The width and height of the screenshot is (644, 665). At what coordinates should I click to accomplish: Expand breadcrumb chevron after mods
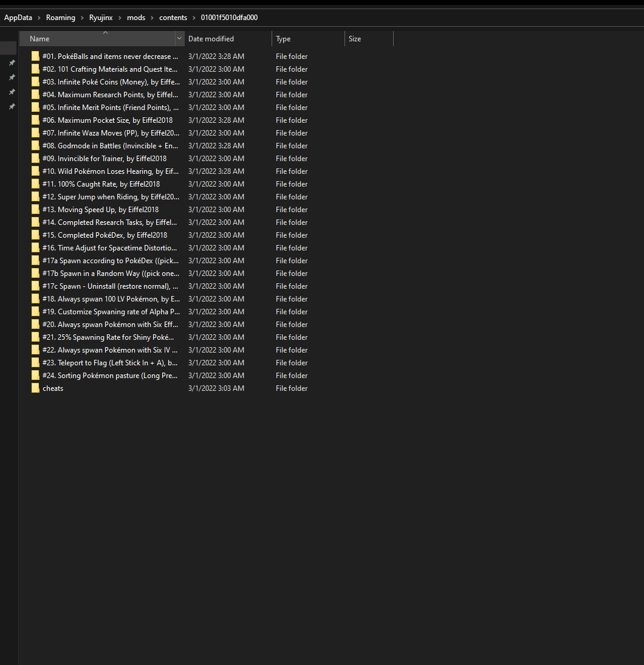pyautogui.click(x=152, y=18)
